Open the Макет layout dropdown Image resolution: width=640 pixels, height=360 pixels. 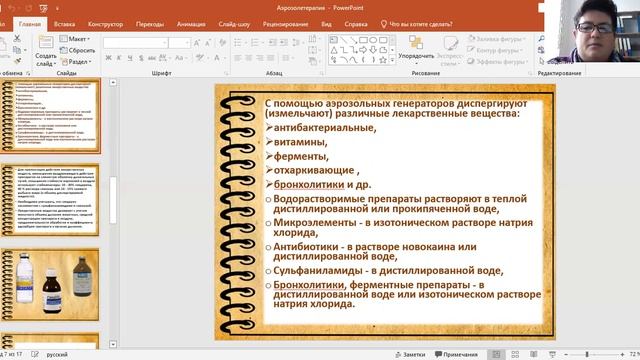click(x=75, y=39)
